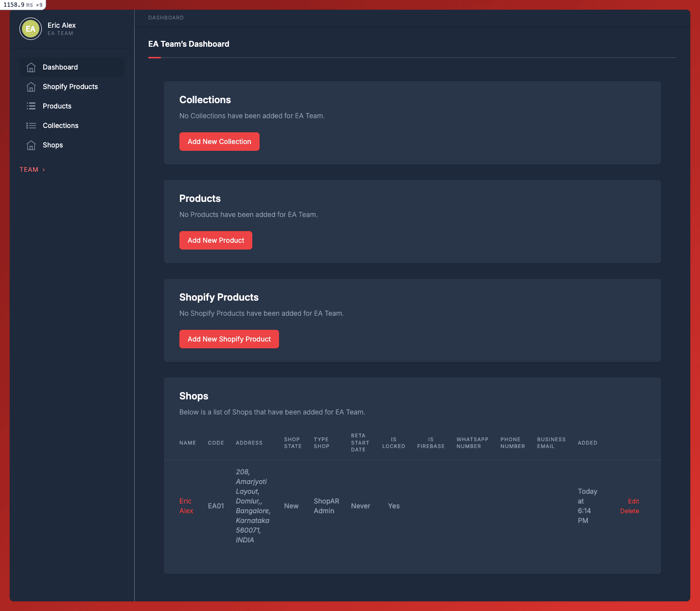Image resolution: width=700 pixels, height=611 pixels.
Task: Click the Shopify Products sidebar icon
Action: tap(31, 87)
